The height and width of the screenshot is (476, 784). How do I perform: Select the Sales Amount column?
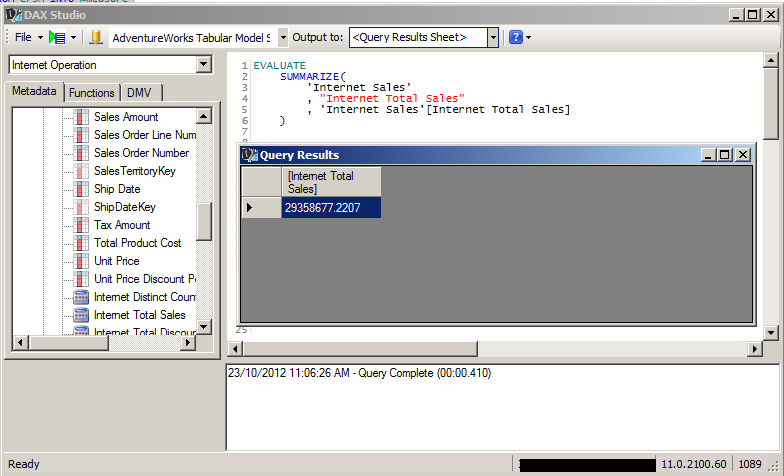126,117
